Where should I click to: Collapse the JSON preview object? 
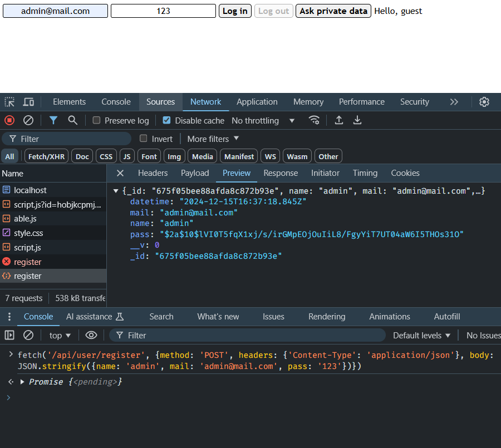coord(116,191)
